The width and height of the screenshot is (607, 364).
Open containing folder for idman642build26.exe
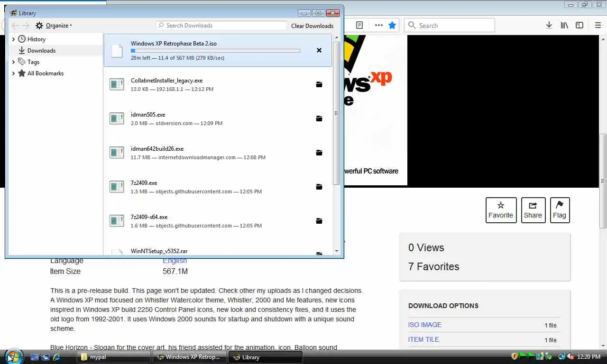click(x=319, y=153)
